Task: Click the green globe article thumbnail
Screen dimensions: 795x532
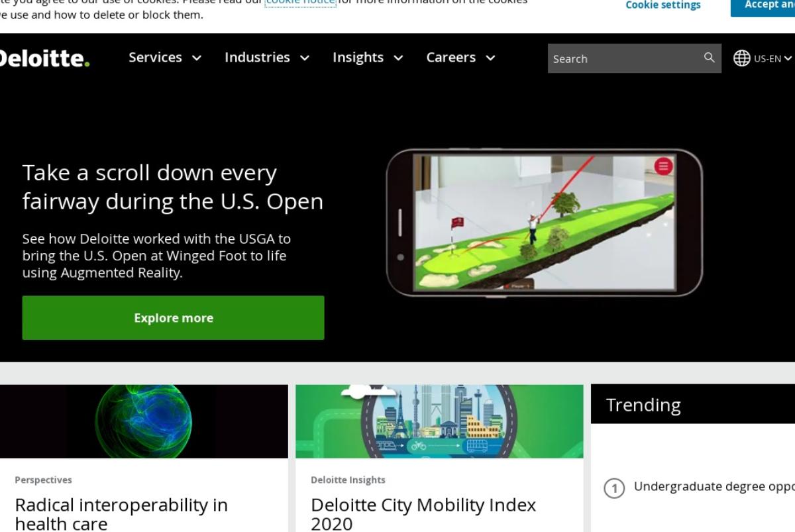Action: tap(144, 421)
